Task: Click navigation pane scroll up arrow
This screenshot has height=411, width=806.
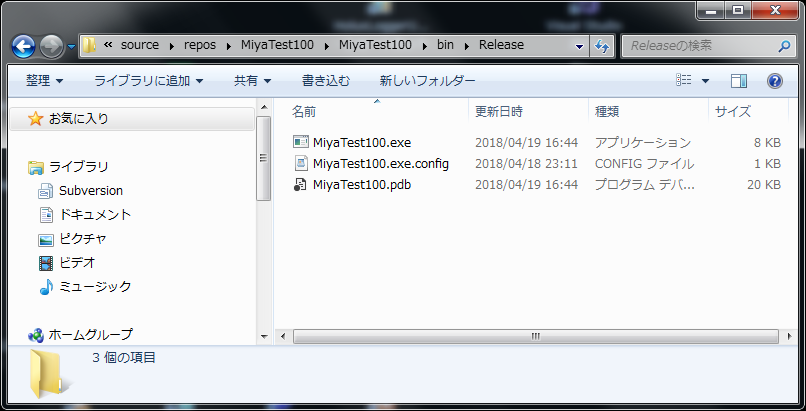Action: [x=264, y=107]
